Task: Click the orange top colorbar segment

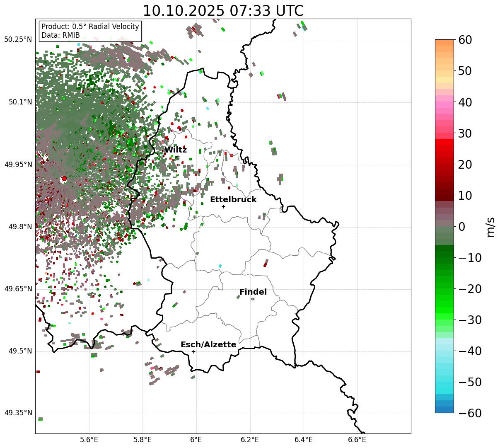Action: 444,43
